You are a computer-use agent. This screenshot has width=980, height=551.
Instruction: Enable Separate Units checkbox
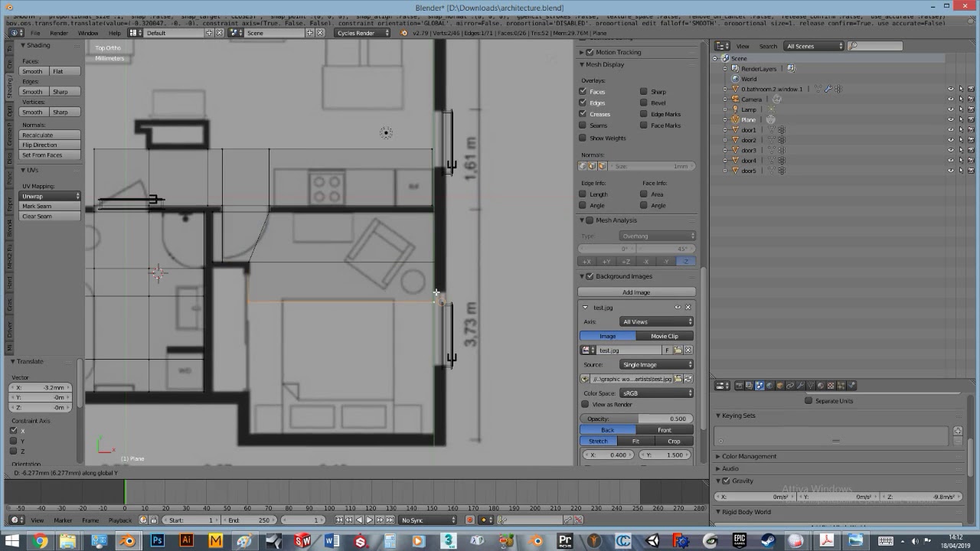(808, 401)
